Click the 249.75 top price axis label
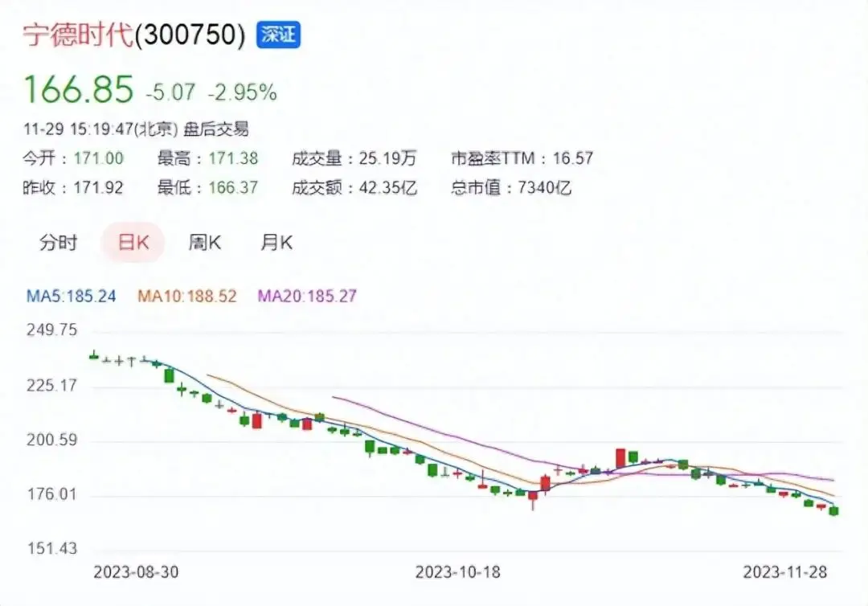The image size is (868, 606). tap(51, 330)
